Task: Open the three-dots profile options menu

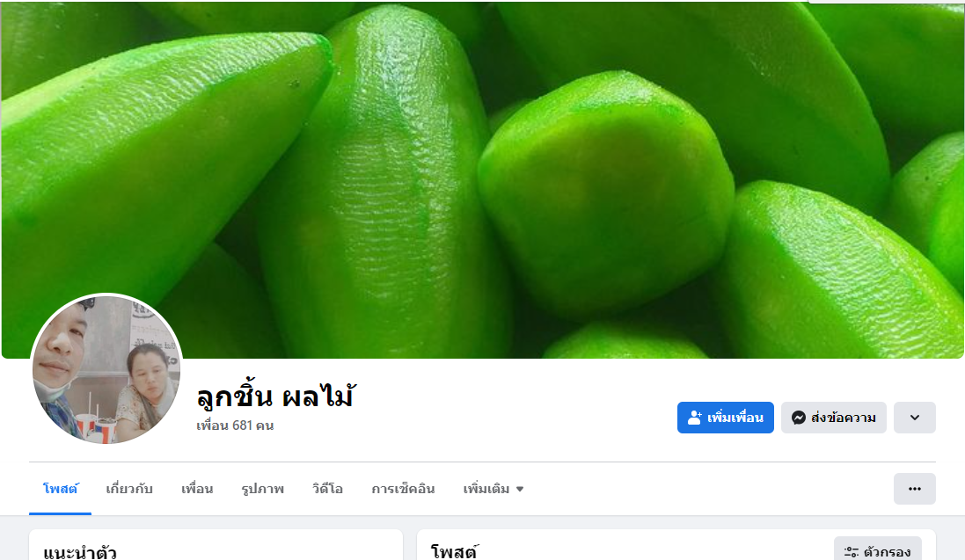Action: pyautogui.click(x=915, y=489)
